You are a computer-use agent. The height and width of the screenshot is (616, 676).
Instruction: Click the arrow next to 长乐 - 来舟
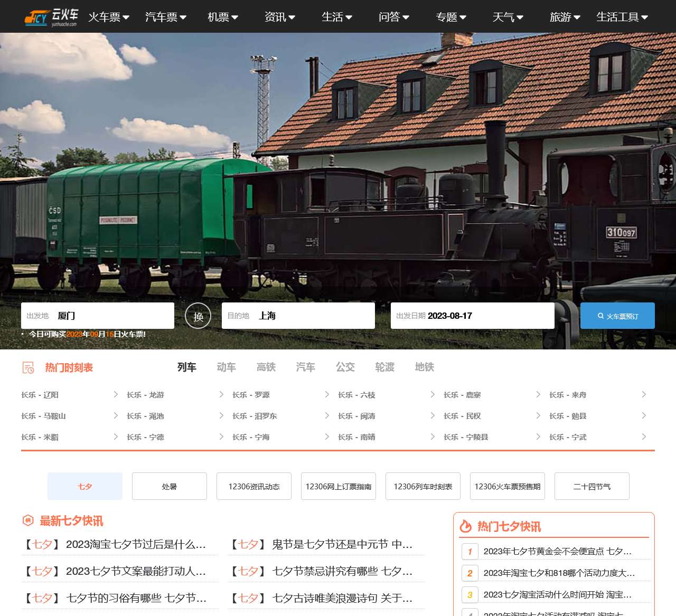pyautogui.click(x=644, y=394)
